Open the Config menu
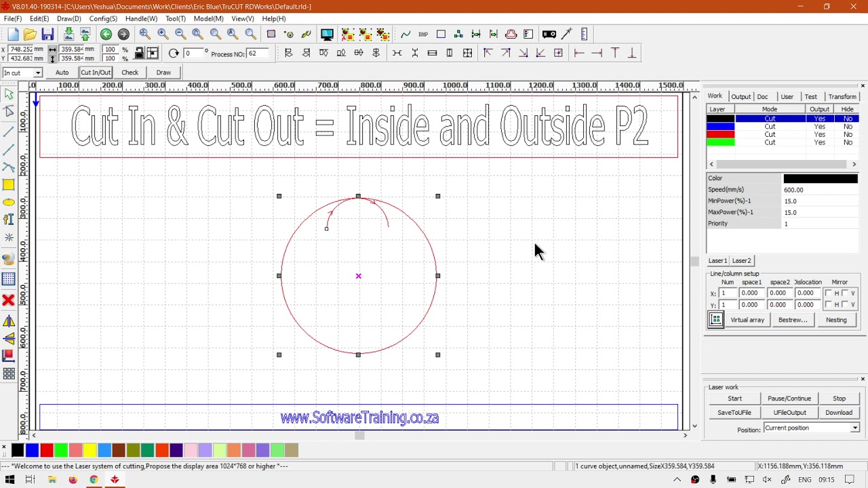This screenshot has width=868, height=488. coord(103,19)
